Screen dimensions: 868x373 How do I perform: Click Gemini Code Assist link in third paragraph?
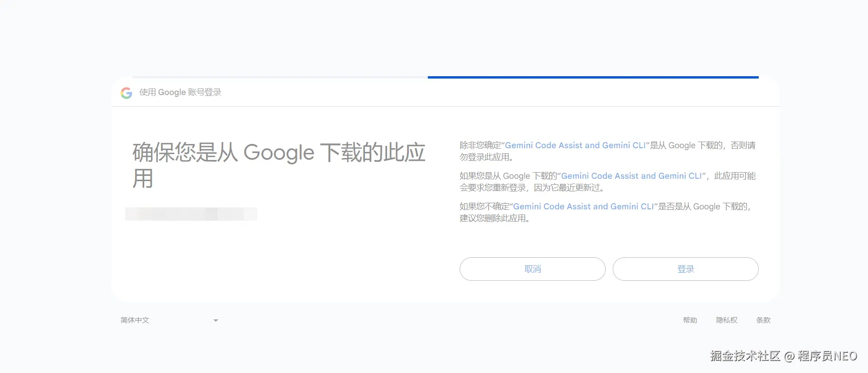click(x=584, y=206)
